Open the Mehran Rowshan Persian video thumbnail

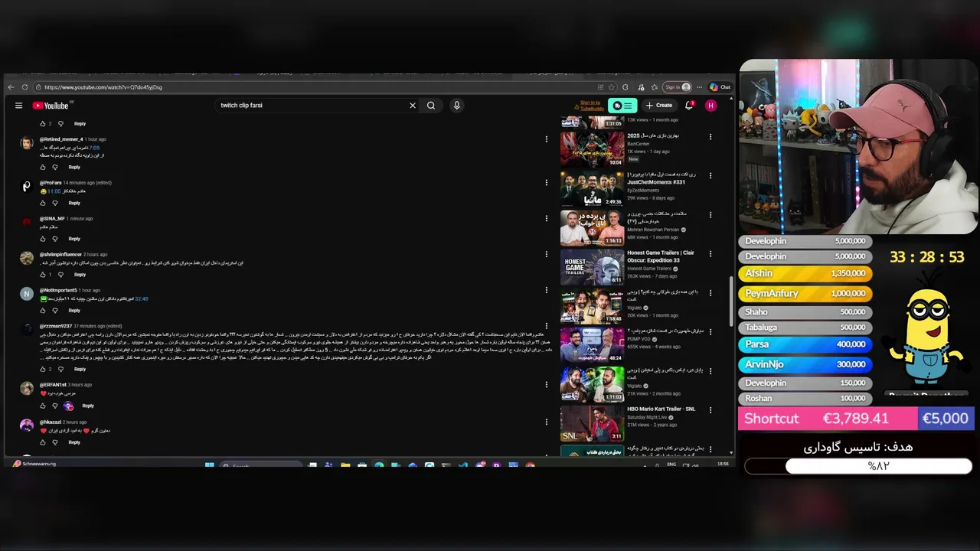pyautogui.click(x=592, y=227)
